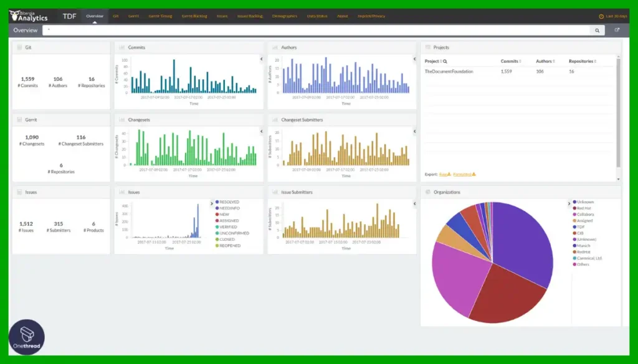Open the Issues Backlog navigation tab

[x=250, y=16]
